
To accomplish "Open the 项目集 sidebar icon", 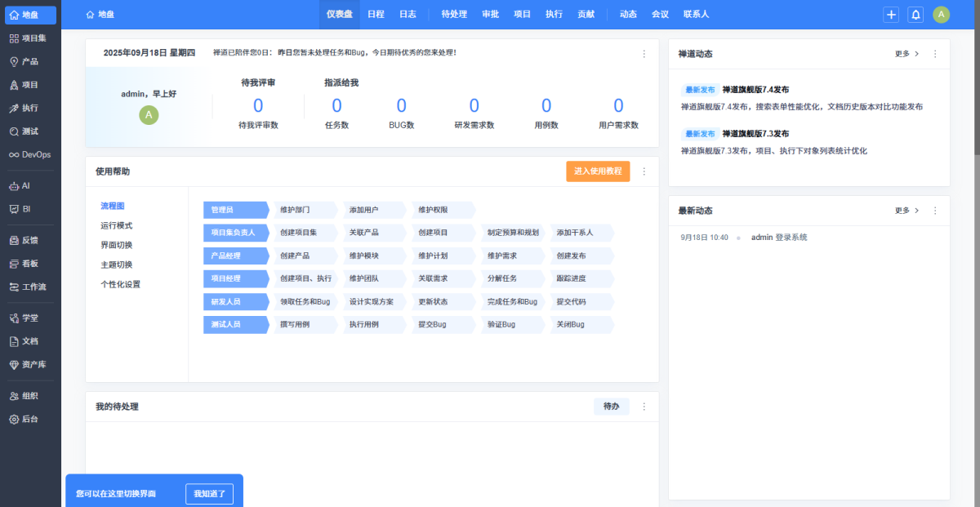I will pyautogui.click(x=14, y=38).
